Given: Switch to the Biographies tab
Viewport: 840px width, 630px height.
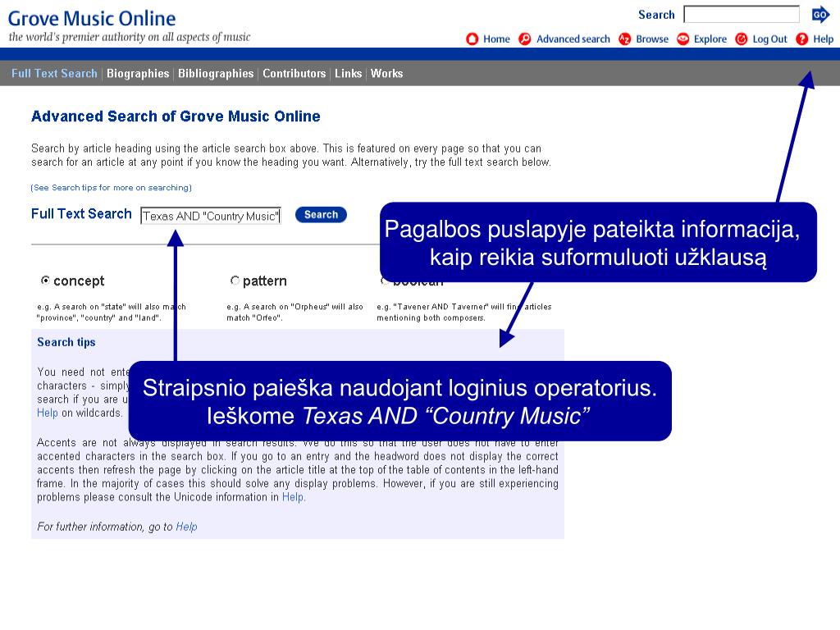Looking at the screenshot, I should [138, 73].
